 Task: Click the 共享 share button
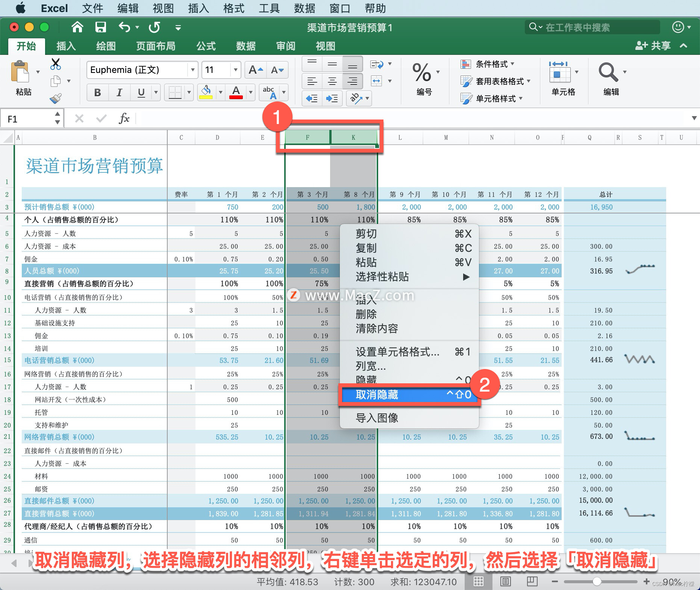(653, 46)
